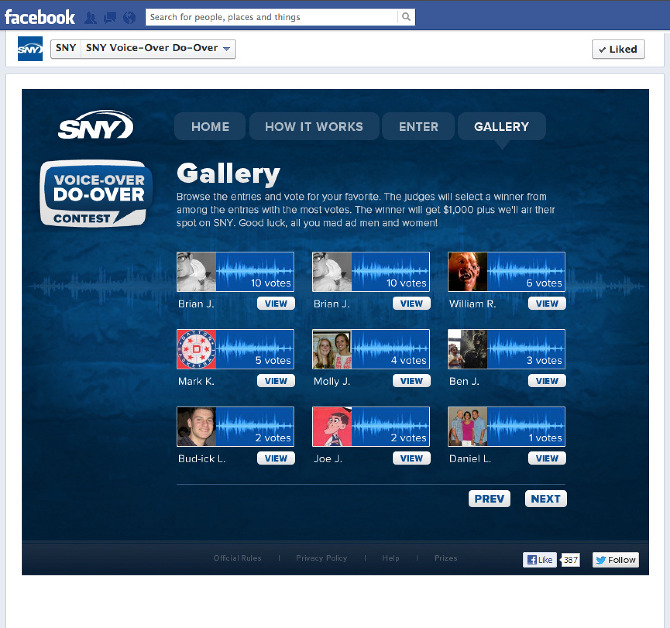The width and height of the screenshot is (670, 628).
Task: Click the Twitter Follow button
Action: [616, 560]
